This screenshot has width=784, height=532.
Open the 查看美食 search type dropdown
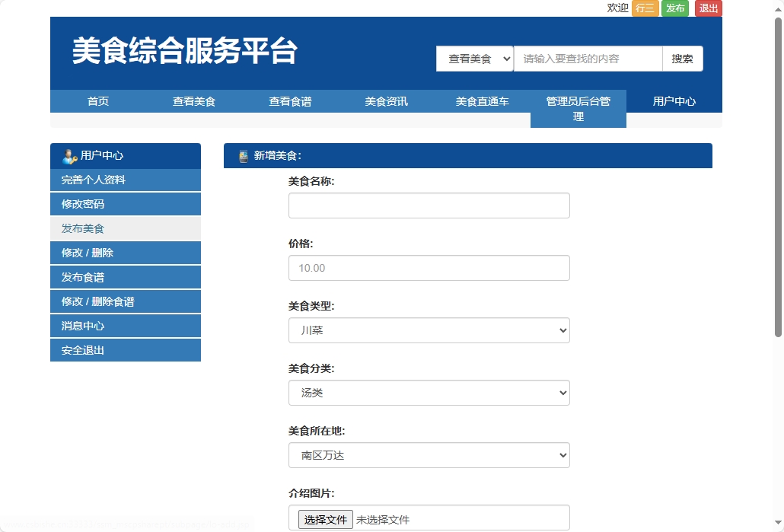(474, 58)
